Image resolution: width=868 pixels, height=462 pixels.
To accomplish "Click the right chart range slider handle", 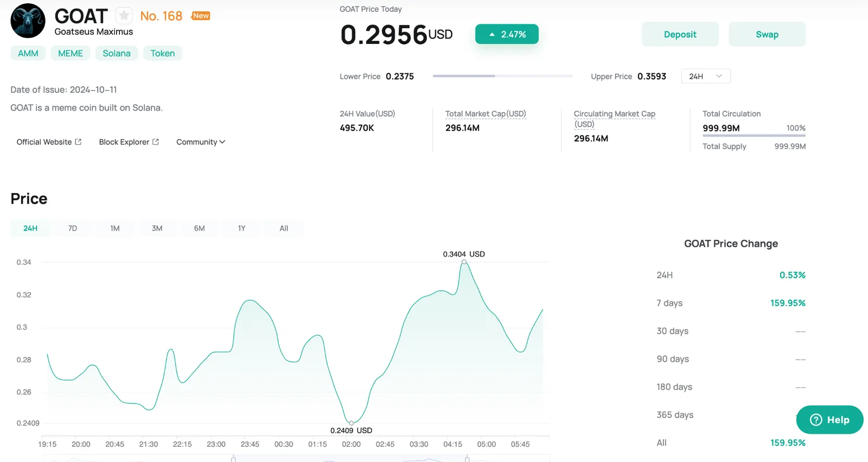I will pos(467,459).
